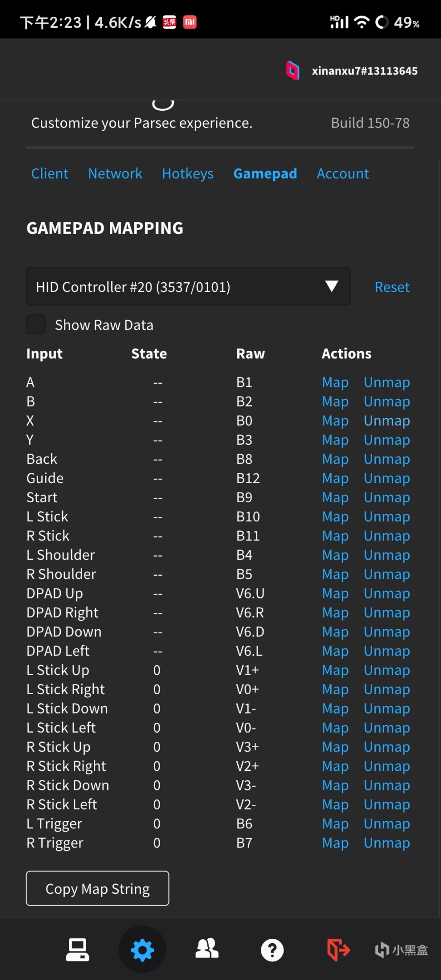The height and width of the screenshot is (980, 441).
Task: Click the Reset link
Action: [392, 287]
